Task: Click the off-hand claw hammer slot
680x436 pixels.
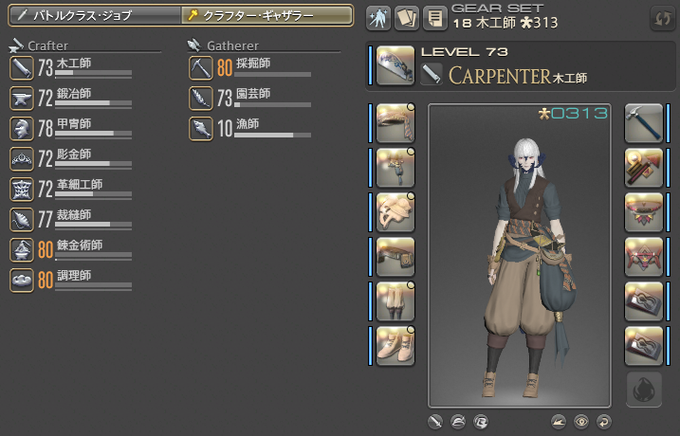Action: click(x=644, y=123)
